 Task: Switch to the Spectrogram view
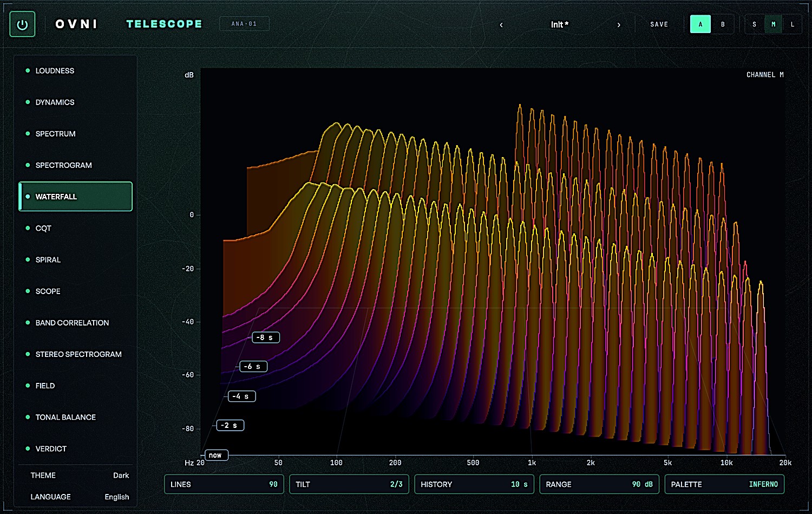tap(75, 165)
